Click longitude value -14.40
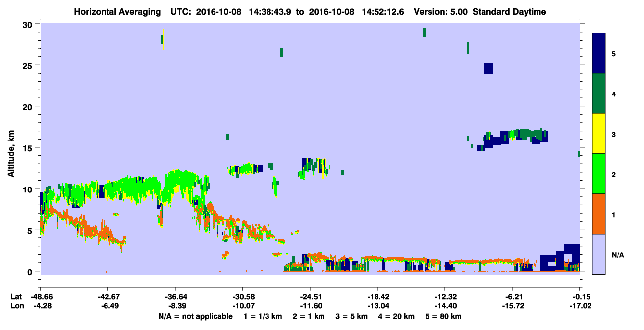Image resolution: width=644 pixels, height=330 pixels. tap(445, 306)
